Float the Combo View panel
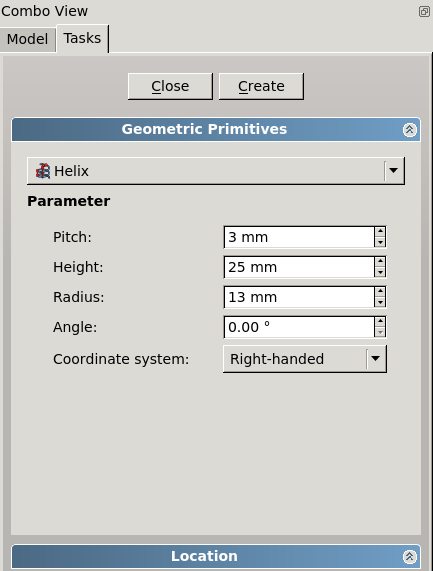 pos(424,11)
